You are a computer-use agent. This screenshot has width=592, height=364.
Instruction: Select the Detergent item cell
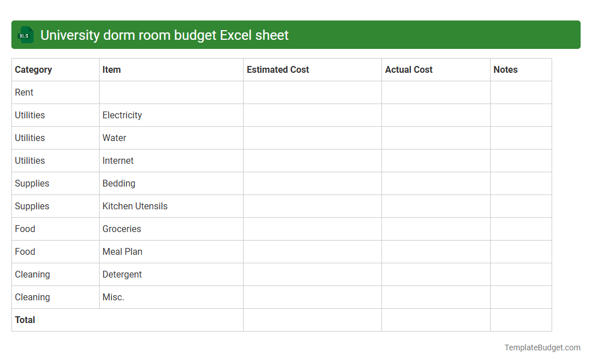(x=122, y=274)
